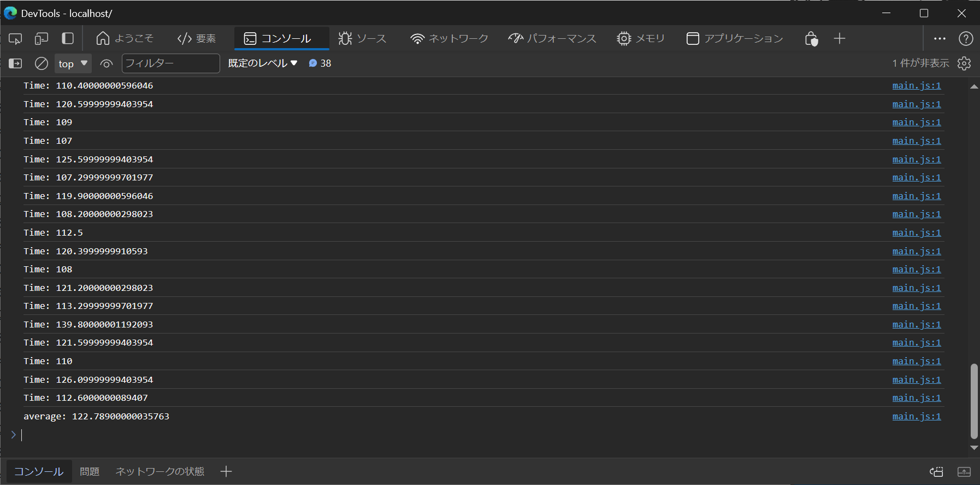Click the scrollbar down arrow

pos(974,447)
